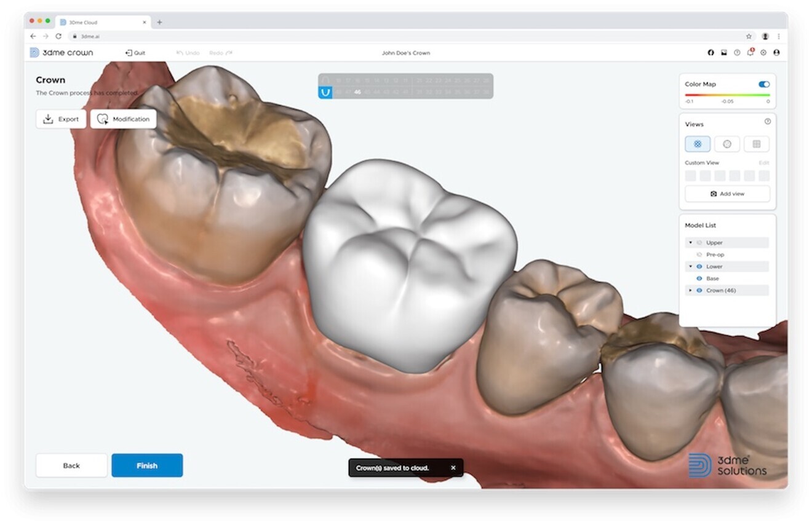Screen dimensions: 812x525
Task: Open the settings gear icon in top bar
Action: point(763,52)
